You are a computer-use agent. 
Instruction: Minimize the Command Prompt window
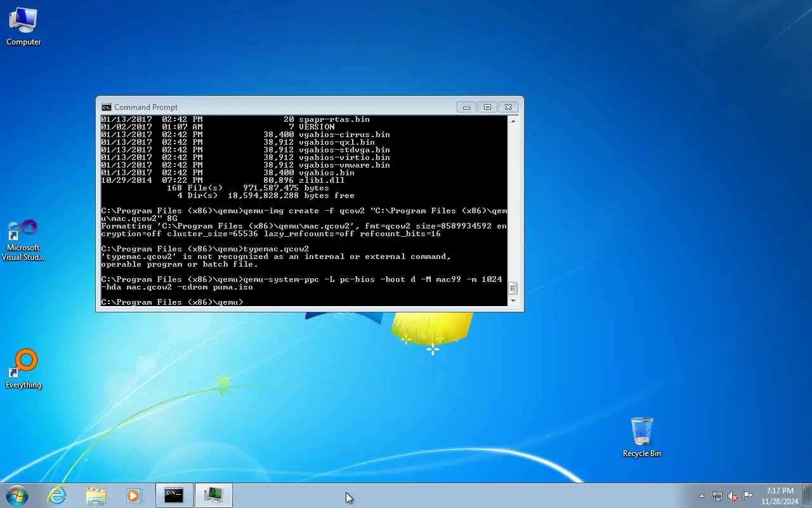[x=466, y=107]
